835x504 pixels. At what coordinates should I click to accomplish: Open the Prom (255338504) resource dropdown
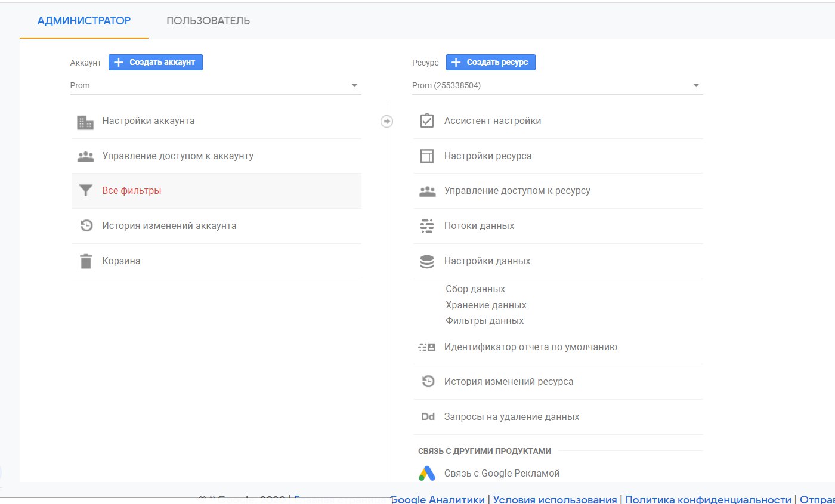(x=558, y=85)
